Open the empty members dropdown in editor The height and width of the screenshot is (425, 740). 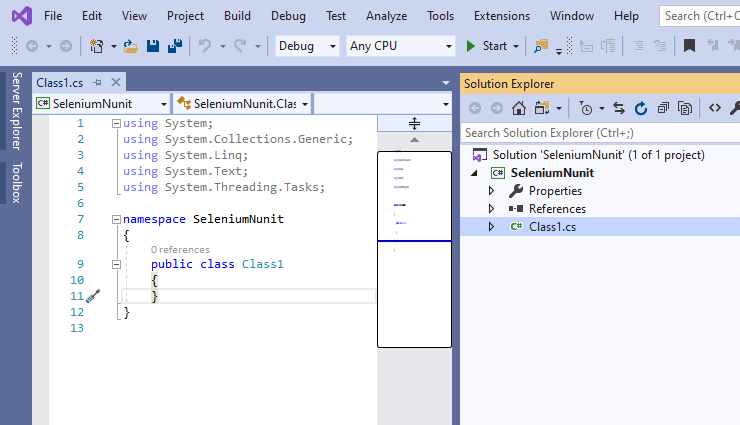382,104
